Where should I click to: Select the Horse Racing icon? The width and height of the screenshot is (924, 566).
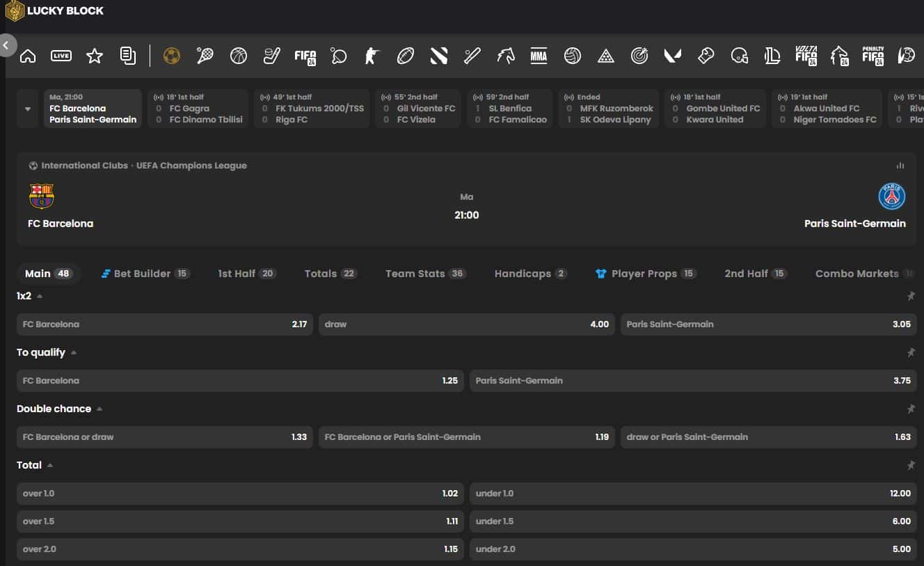tap(506, 56)
